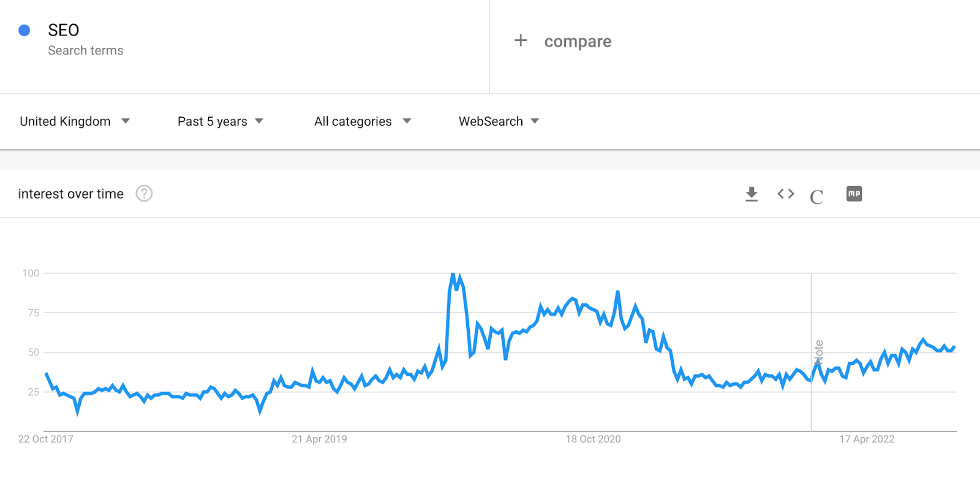
Task: Download the interest over time data
Action: (752, 194)
